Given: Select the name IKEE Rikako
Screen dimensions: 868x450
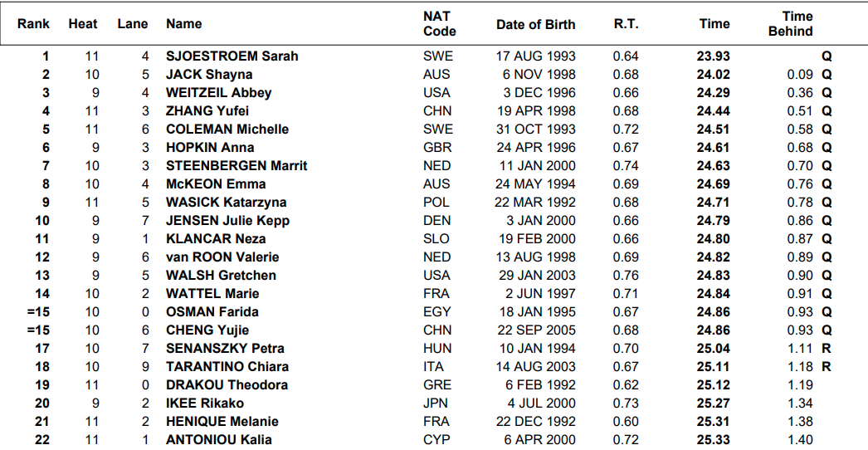Looking at the screenshot, I should [205, 404].
